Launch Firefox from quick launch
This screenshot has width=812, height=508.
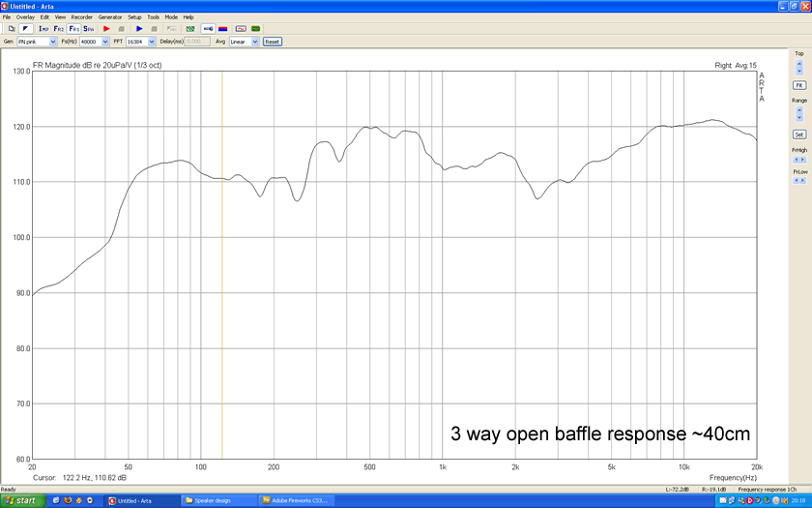click(68, 501)
